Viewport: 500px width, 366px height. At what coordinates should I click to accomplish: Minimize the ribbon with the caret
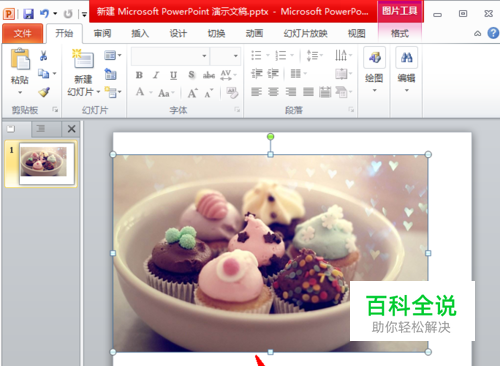click(477, 33)
